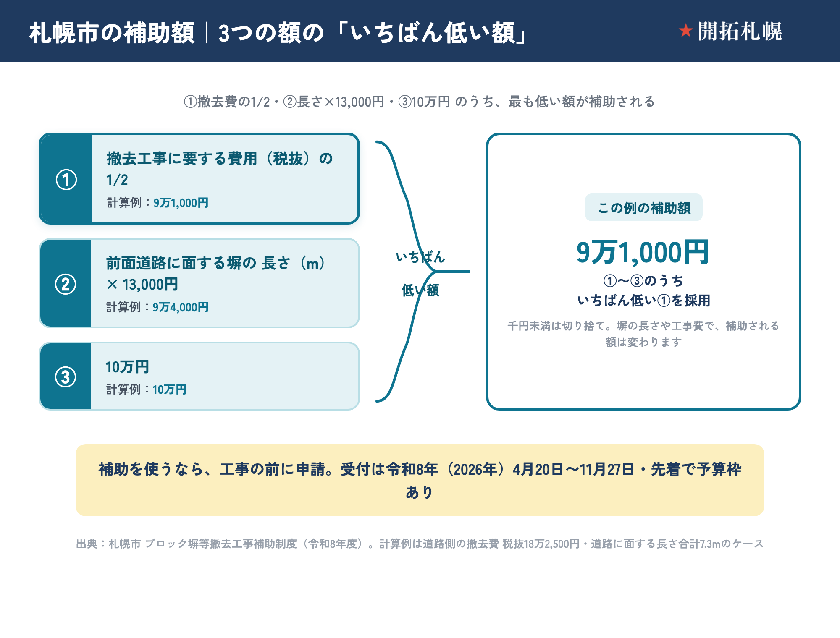Click the subtitle line starting ①撤去費の1/2
This screenshot has height=638, width=840.
click(x=419, y=102)
